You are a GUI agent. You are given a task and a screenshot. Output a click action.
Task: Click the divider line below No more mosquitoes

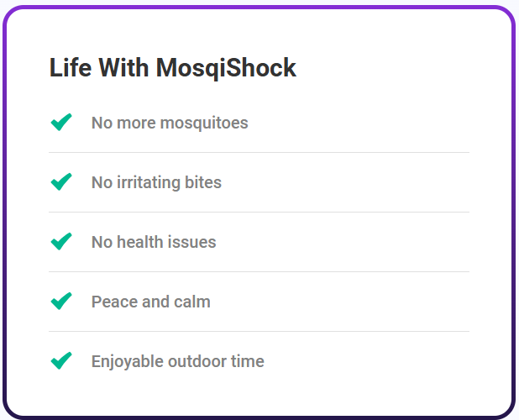click(259, 153)
